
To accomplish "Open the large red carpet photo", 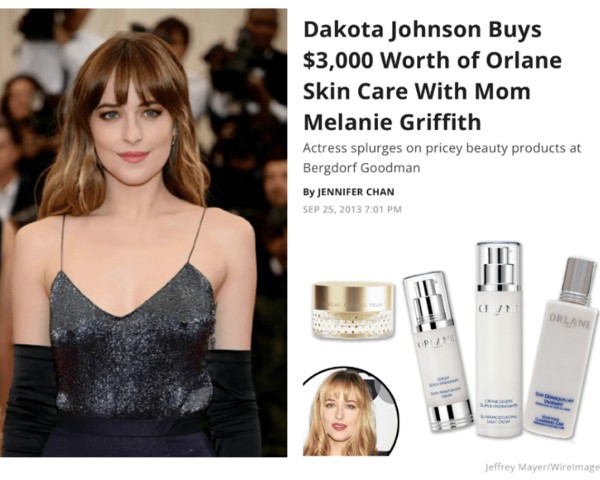I will point(143,232).
